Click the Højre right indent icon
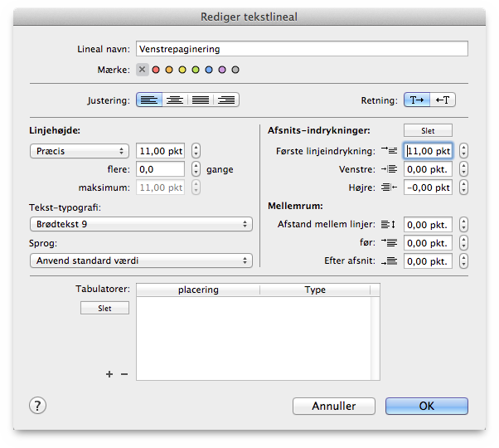 coord(389,187)
